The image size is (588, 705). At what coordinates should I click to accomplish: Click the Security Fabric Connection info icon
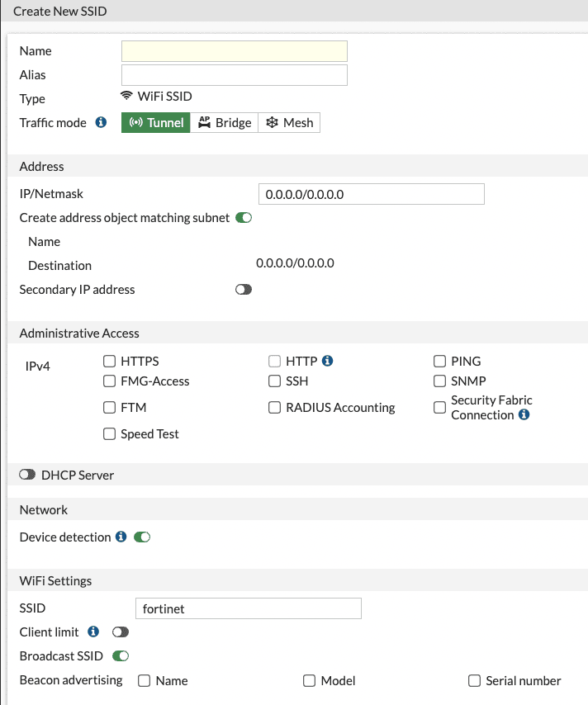point(524,414)
